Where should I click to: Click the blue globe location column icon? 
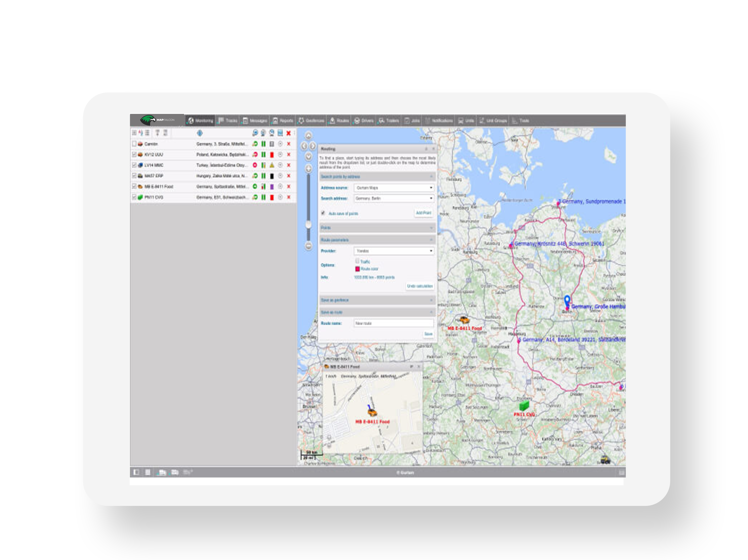coord(200,133)
